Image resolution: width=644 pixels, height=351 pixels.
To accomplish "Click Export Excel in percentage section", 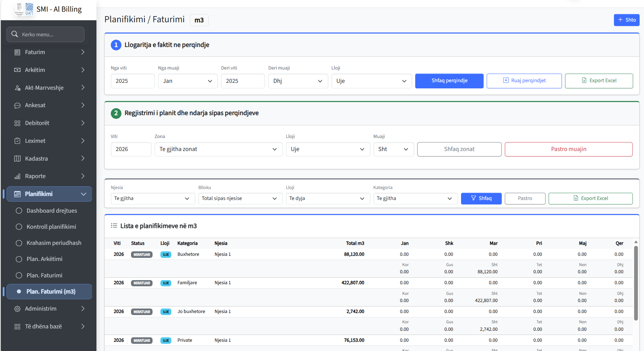I will click(599, 81).
